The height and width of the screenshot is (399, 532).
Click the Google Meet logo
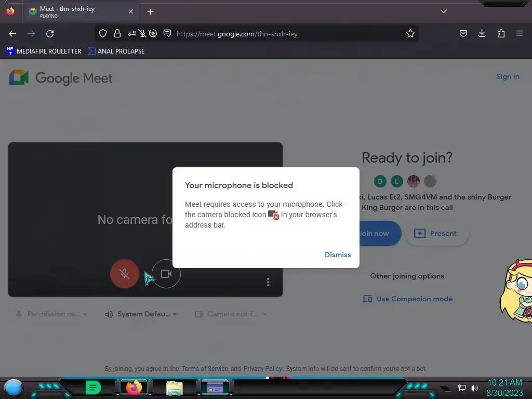pyautogui.click(x=61, y=78)
